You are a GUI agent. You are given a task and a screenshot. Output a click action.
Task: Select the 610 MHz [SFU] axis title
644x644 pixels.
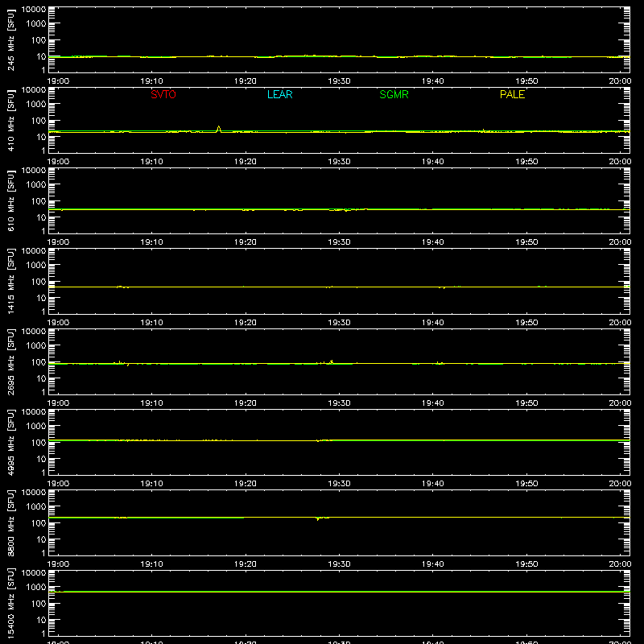coord(10,200)
